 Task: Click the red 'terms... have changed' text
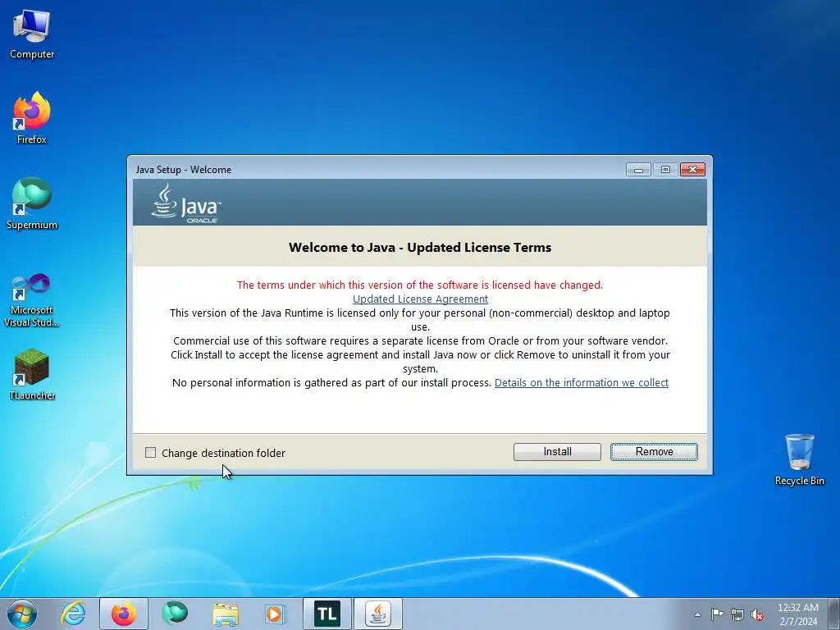point(420,285)
